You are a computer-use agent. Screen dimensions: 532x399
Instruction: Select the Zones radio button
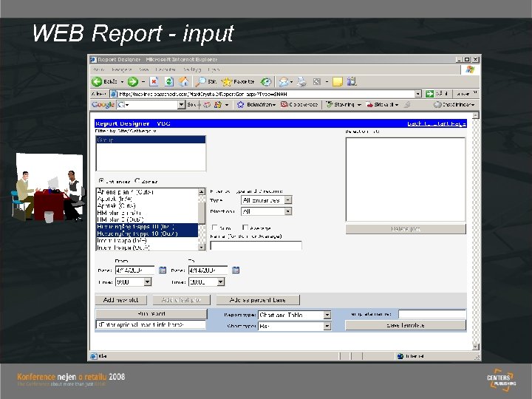click(137, 181)
